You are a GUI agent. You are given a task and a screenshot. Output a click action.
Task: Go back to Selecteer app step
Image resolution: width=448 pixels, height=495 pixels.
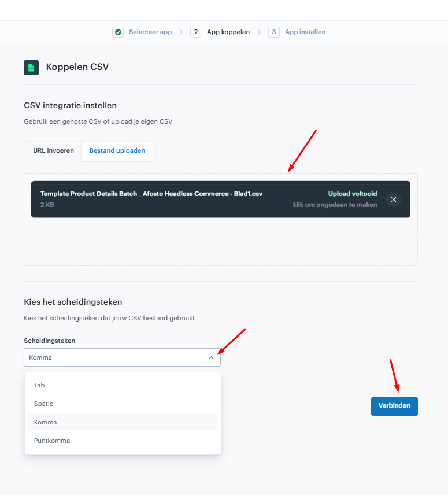pyautogui.click(x=150, y=32)
